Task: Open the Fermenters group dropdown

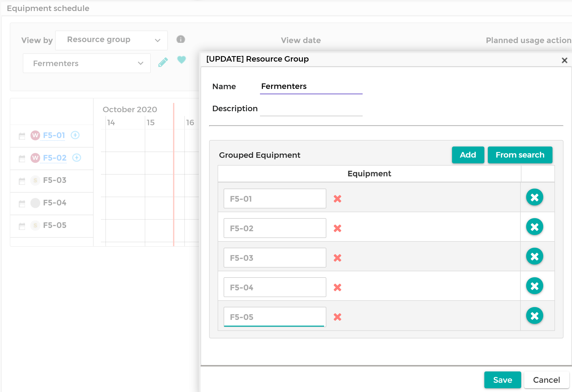Action: (x=87, y=63)
